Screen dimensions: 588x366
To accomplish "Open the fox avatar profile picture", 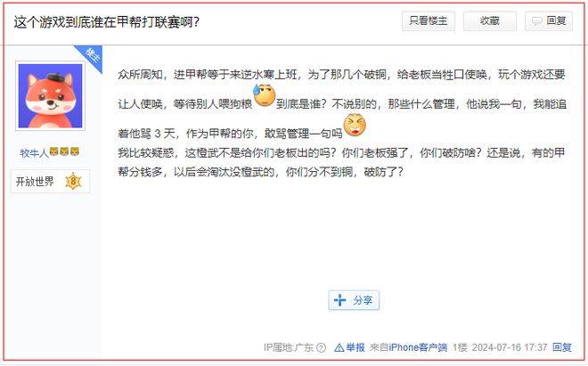I will [50, 96].
